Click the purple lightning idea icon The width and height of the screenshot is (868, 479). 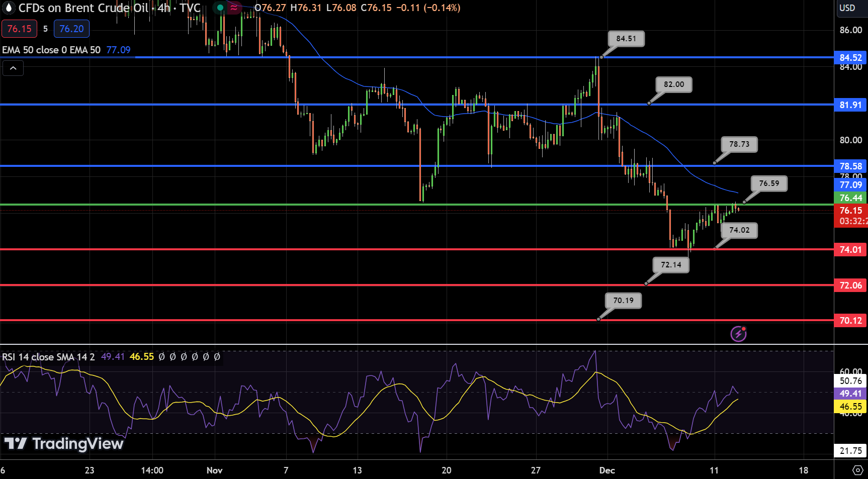[738, 333]
